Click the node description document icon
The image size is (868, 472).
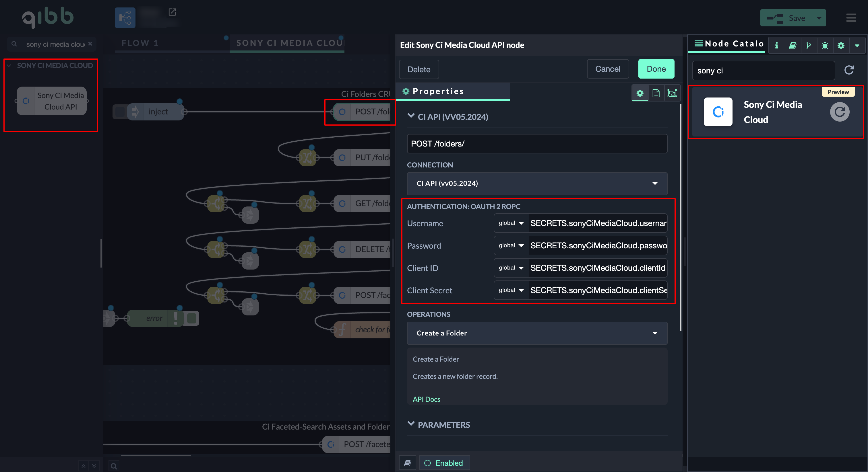(x=656, y=93)
